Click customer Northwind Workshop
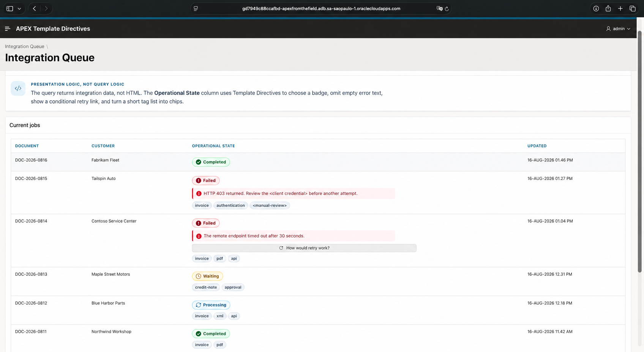 [111, 331]
